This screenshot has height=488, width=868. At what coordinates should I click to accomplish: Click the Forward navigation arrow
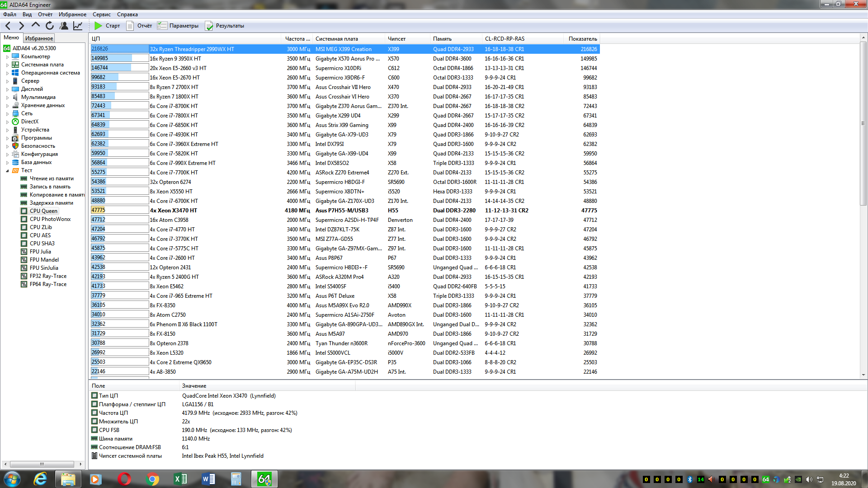21,26
